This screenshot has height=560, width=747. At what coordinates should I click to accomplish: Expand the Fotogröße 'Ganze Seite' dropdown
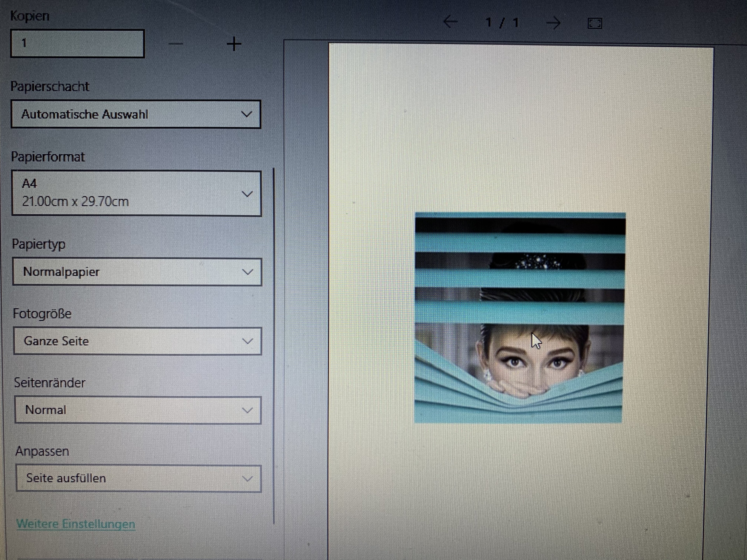pos(138,341)
